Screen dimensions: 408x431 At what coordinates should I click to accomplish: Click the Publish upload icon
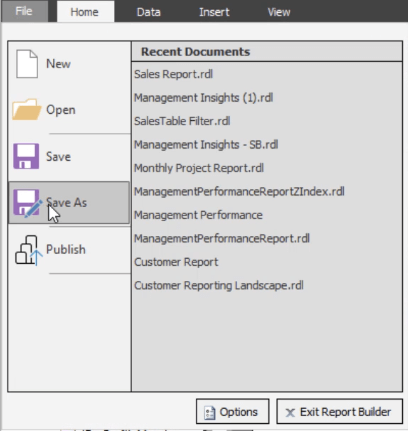pos(28,250)
